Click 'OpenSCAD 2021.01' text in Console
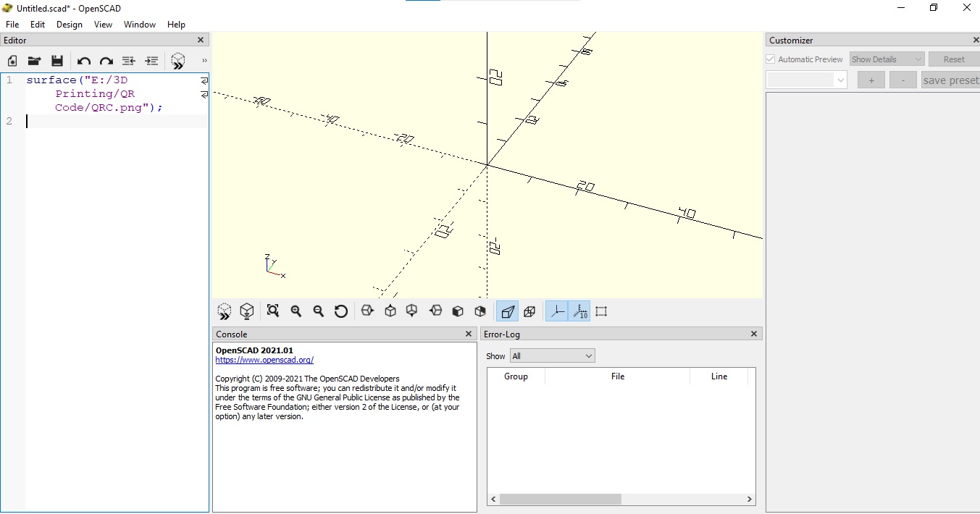The image size is (980, 514). click(x=254, y=350)
